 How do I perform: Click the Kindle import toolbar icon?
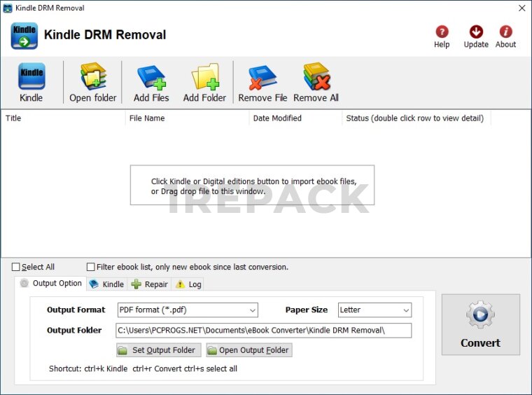click(31, 76)
